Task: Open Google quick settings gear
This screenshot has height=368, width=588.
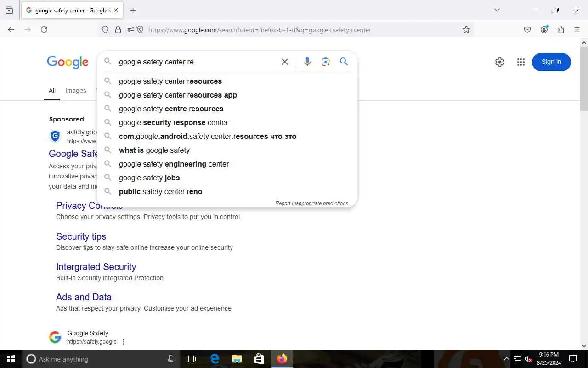Action: click(500, 62)
